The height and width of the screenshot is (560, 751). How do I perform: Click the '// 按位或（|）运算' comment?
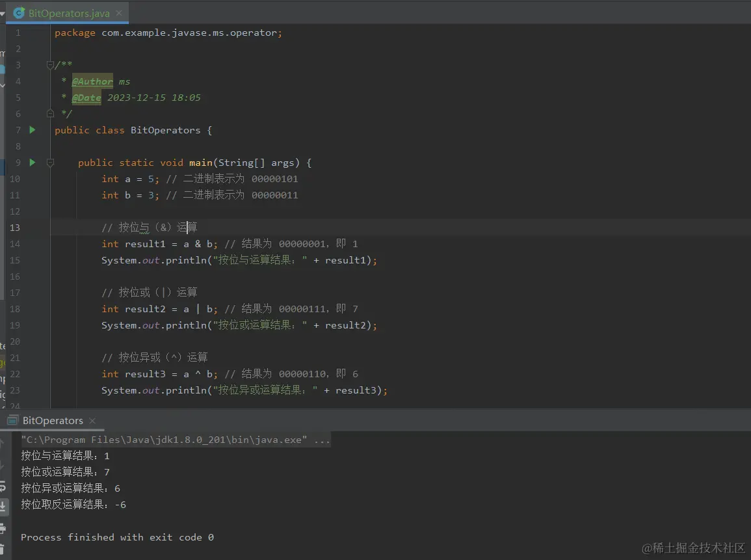(150, 292)
